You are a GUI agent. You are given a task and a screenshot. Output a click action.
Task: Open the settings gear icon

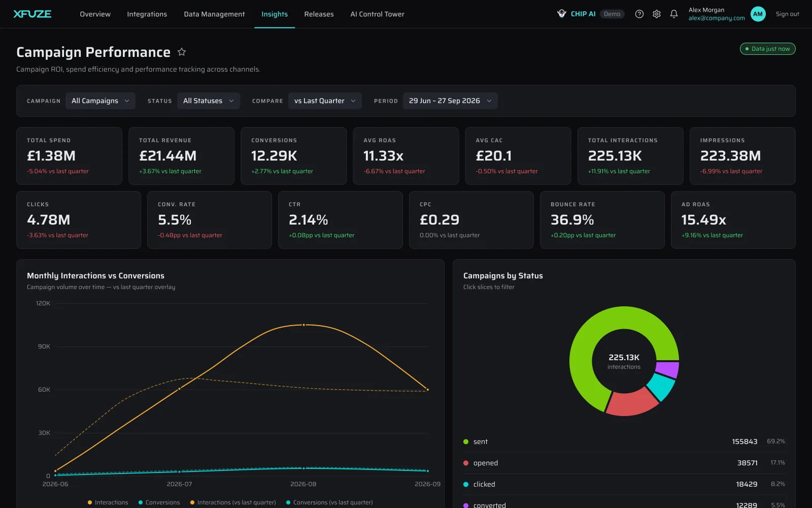point(657,14)
